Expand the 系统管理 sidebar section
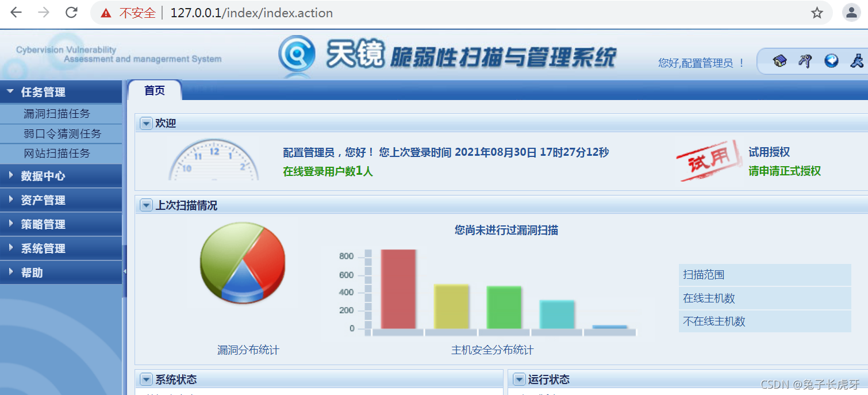This screenshot has width=868, height=395. point(61,248)
